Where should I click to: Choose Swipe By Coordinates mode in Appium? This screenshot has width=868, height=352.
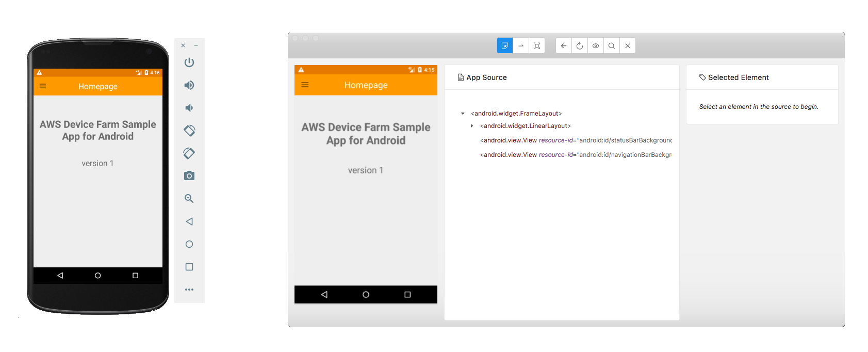(x=521, y=45)
